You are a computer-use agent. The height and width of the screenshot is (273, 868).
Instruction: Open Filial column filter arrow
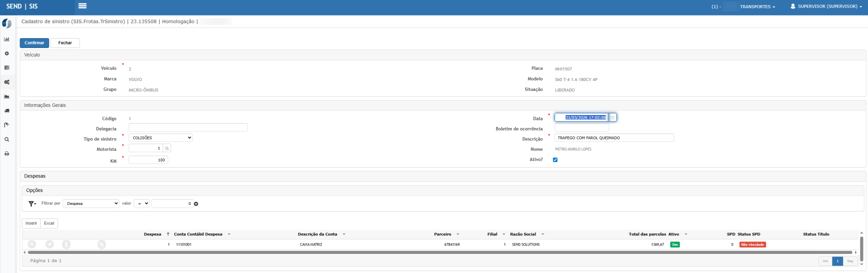pos(504,234)
